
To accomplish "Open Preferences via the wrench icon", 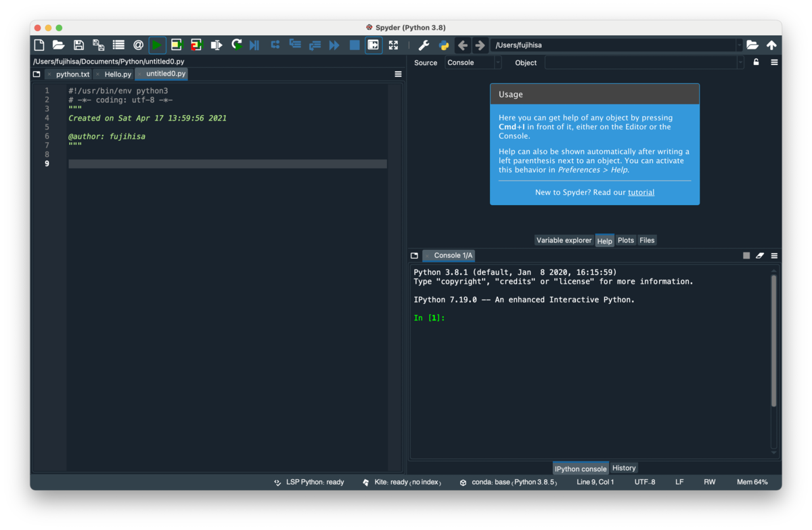I will point(424,45).
